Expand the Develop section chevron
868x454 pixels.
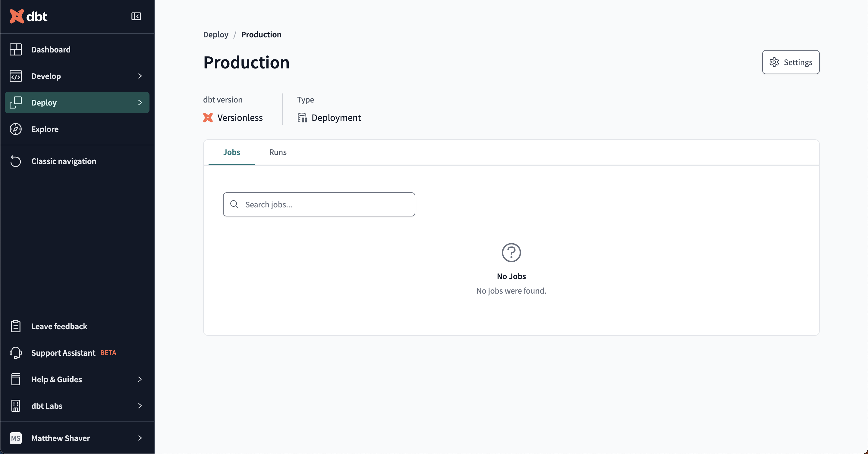(x=140, y=76)
